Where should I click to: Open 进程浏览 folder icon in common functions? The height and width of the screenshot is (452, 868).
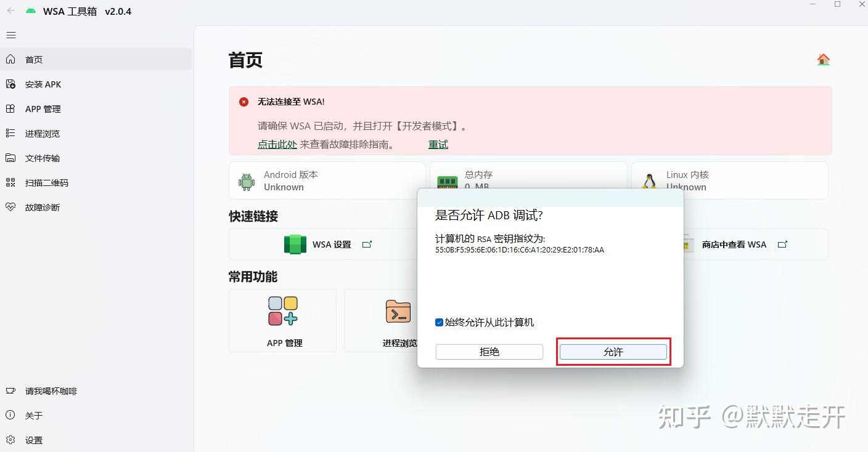pyautogui.click(x=398, y=311)
